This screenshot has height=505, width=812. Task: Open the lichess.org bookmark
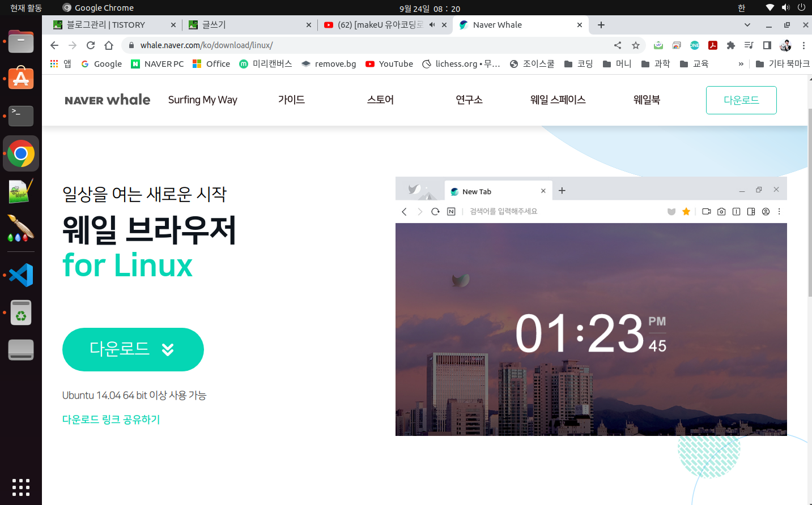pos(461,64)
